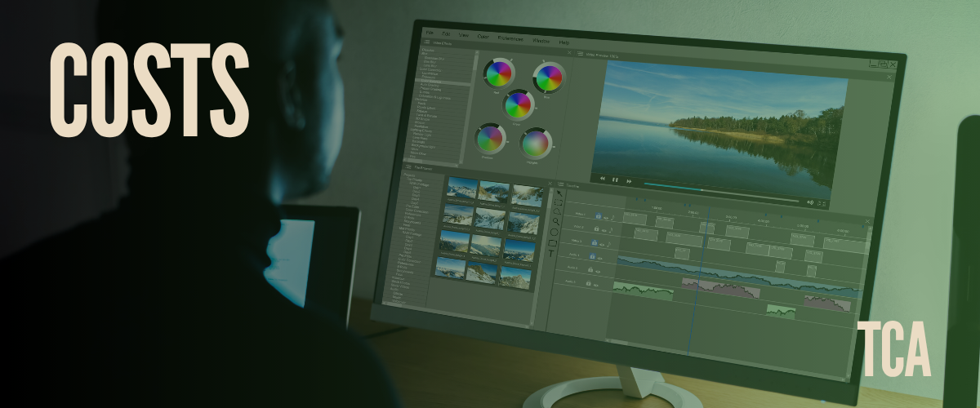This screenshot has width=980, height=408.
Task: Select the dashed marquee selection tool
Action: tap(559, 202)
